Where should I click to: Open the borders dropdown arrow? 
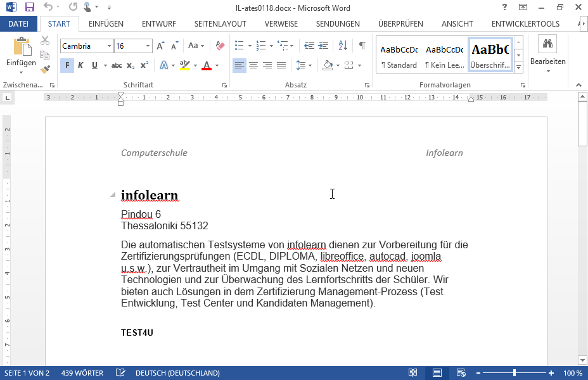tap(360, 66)
